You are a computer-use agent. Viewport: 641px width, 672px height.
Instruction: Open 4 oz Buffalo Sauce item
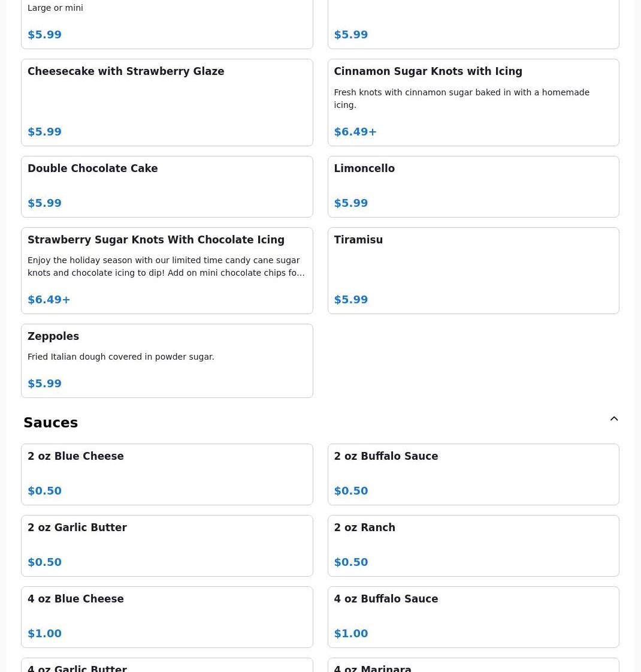click(473, 617)
